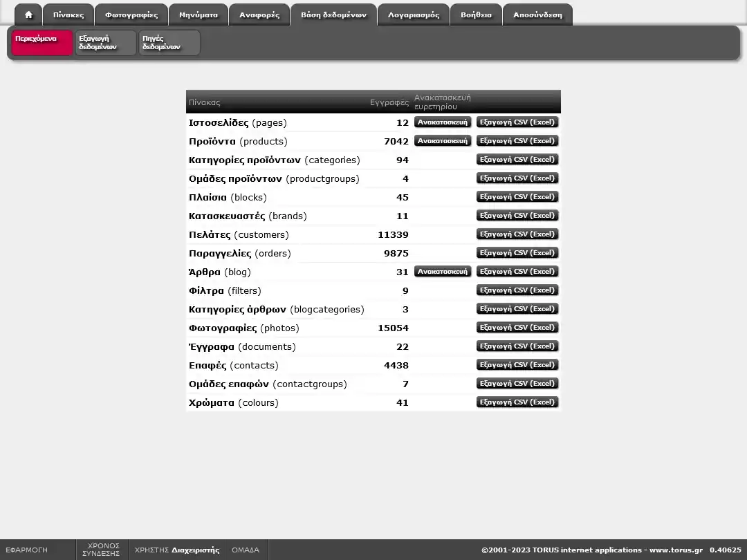Rebuild the Άρθρα (blog) index
The width and height of the screenshot is (747, 560).
click(x=443, y=272)
